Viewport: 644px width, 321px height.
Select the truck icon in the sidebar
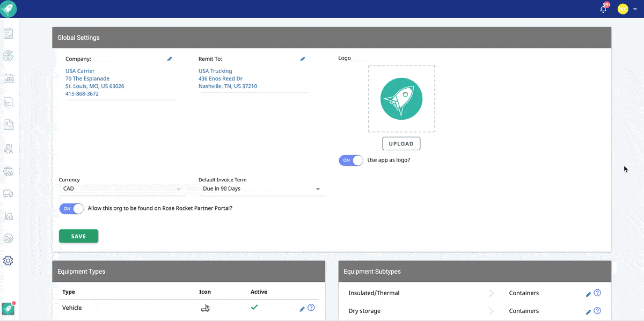point(8,193)
